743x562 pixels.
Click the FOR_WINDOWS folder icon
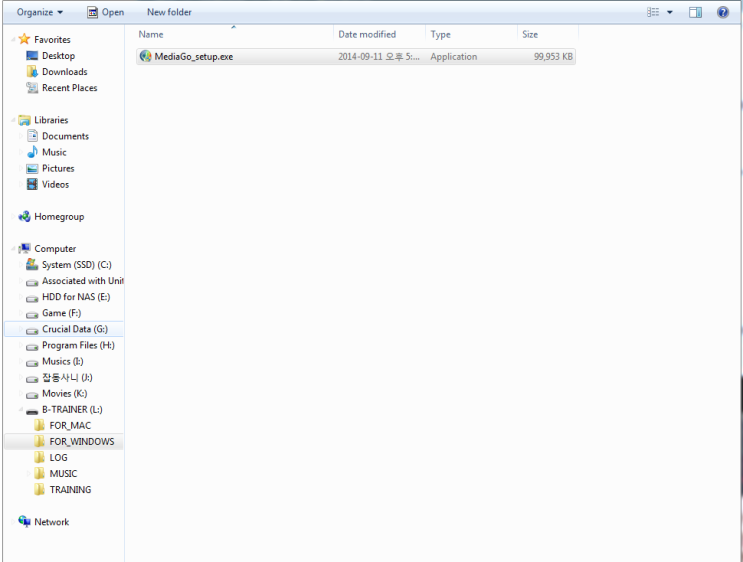tap(39, 441)
